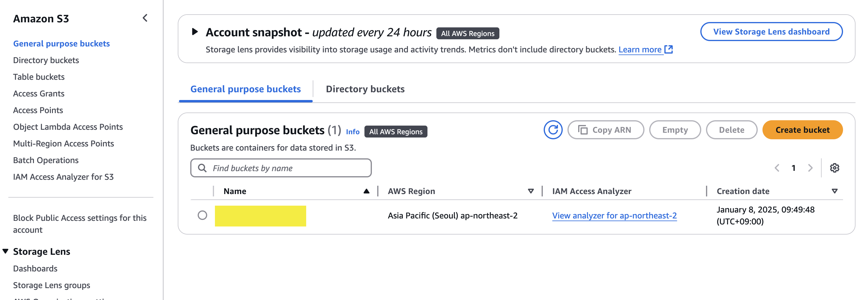Open Access Points in sidebar

(x=38, y=110)
